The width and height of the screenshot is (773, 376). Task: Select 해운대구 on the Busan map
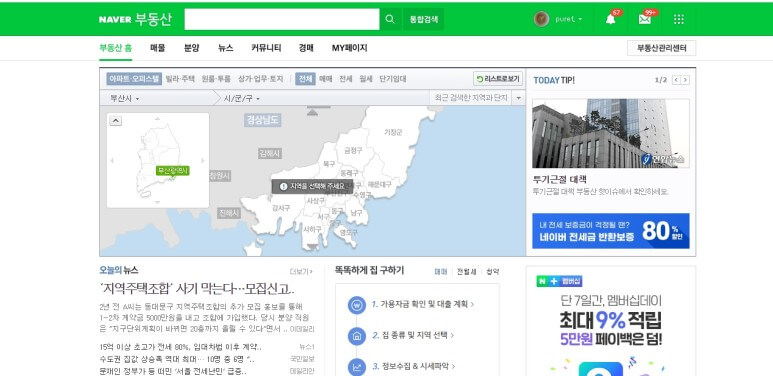click(x=380, y=184)
